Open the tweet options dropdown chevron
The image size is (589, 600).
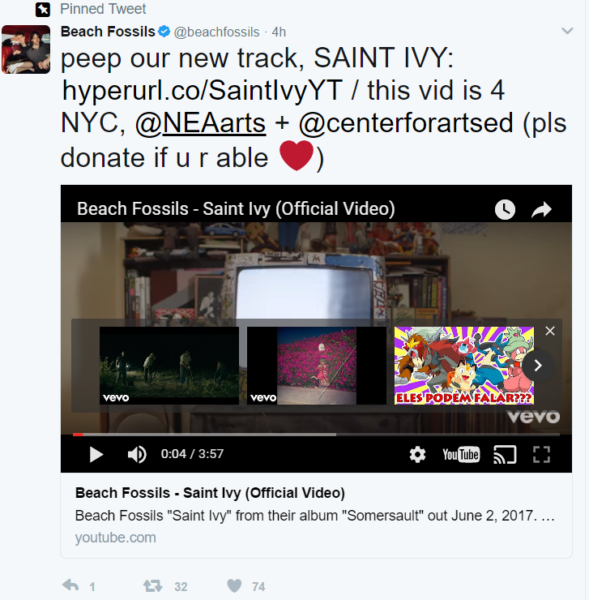tap(567, 31)
